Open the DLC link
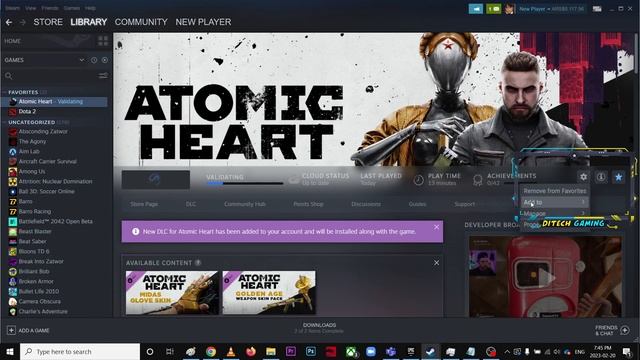 [x=191, y=204]
